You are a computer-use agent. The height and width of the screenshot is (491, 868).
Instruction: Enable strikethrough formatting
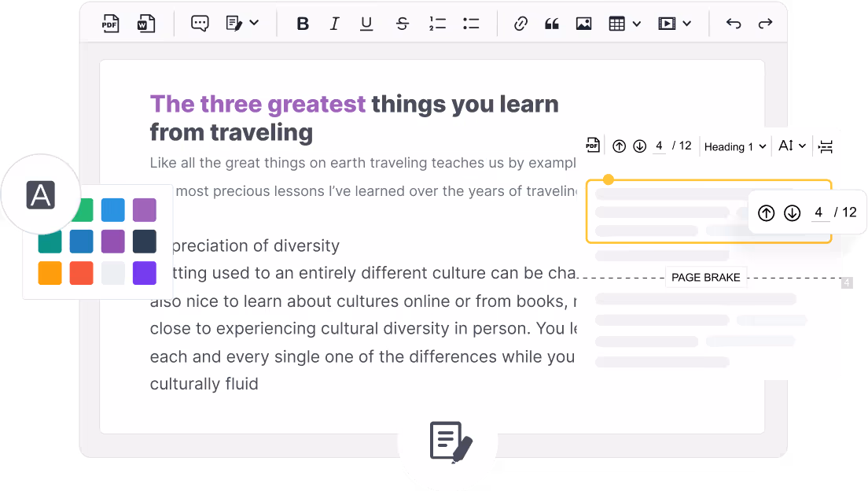403,24
